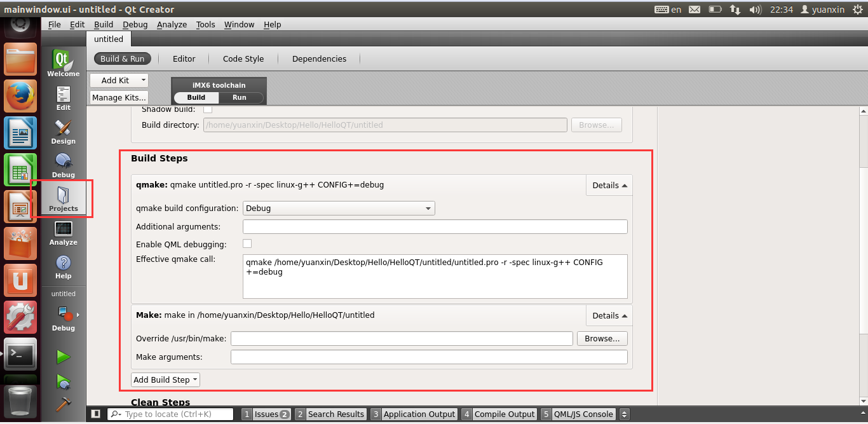Image resolution: width=868 pixels, height=424 pixels.
Task: Open Terminal from launcher
Action: coord(20,354)
